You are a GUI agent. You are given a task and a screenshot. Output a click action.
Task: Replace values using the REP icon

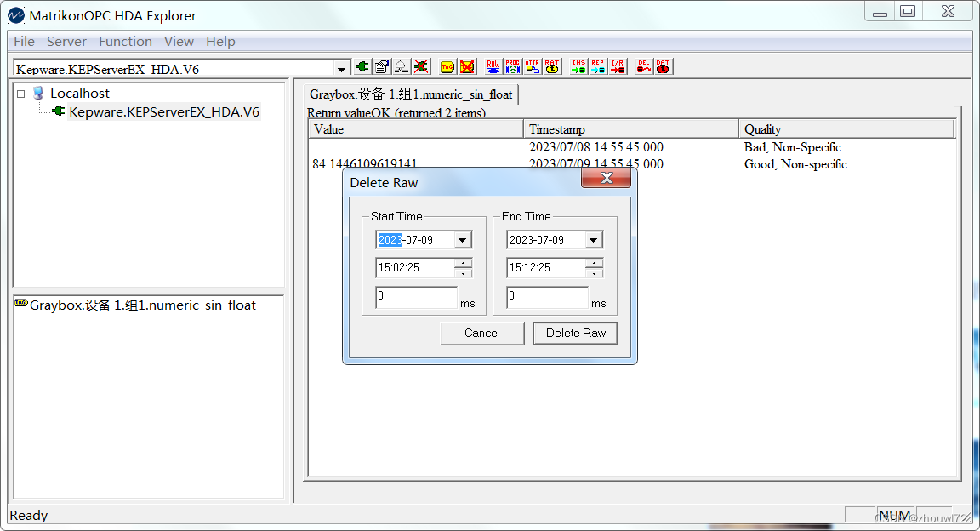[x=597, y=66]
